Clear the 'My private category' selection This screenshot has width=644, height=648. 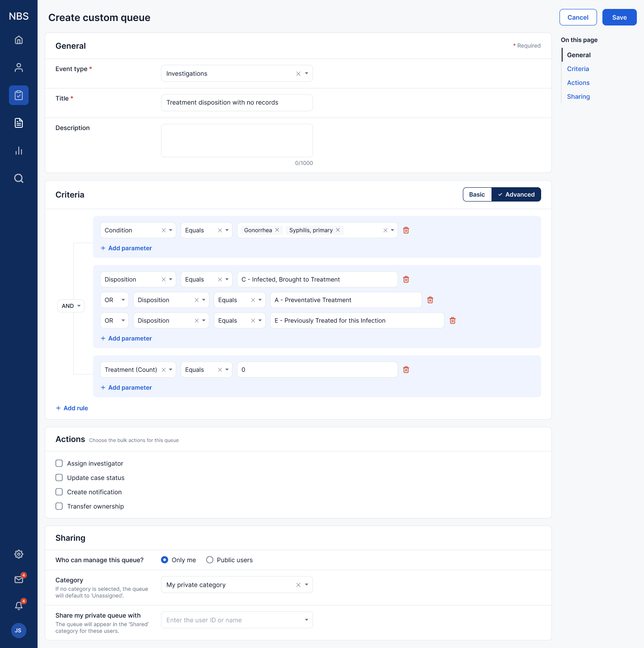click(x=298, y=585)
